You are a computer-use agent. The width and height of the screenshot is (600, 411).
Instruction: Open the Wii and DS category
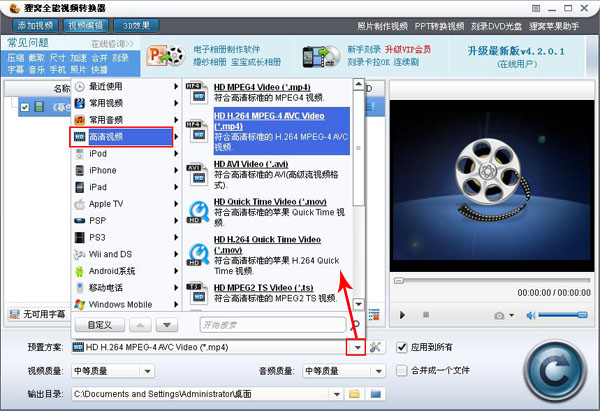(x=125, y=254)
